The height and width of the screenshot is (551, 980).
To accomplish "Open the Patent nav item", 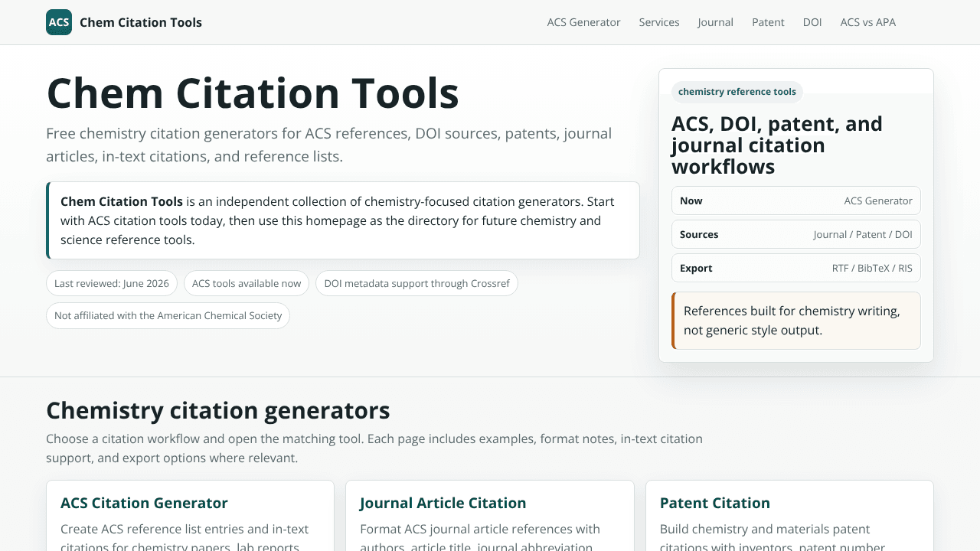I will tap(768, 22).
